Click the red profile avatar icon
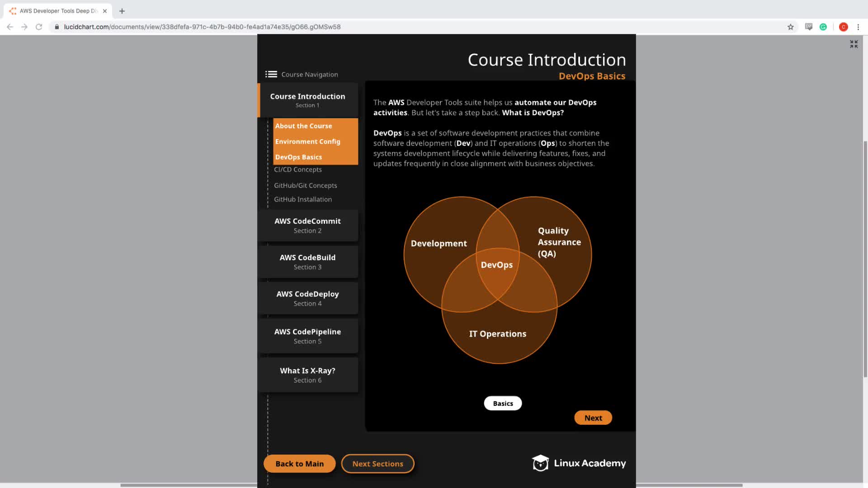Screen dimensions: 868x488 843,27
